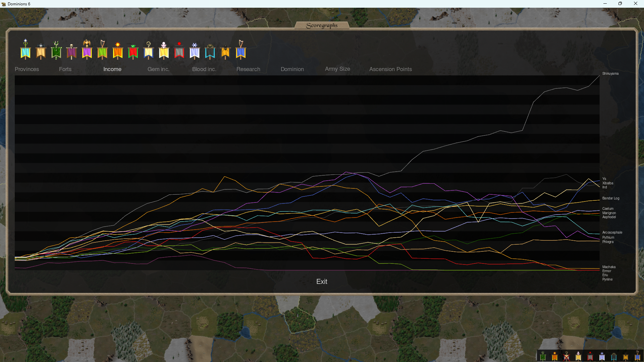Click the crossed-out crozier banner in bottom bar
The width and height of the screenshot is (644, 362).
coord(567,356)
